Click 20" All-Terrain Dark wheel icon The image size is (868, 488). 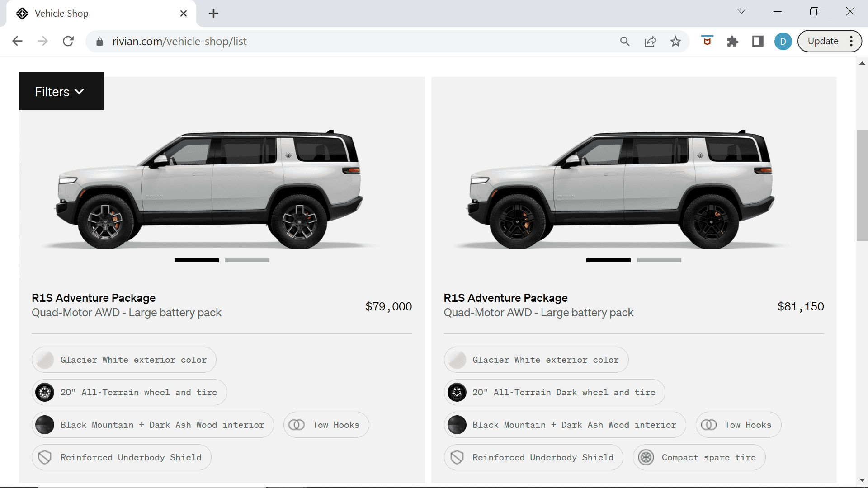(457, 392)
